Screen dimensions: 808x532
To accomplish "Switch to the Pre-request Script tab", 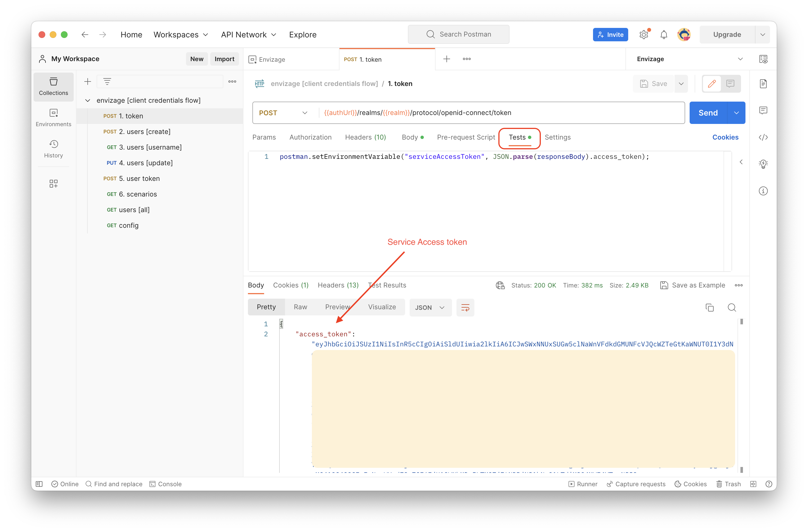I will click(x=466, y=137).
